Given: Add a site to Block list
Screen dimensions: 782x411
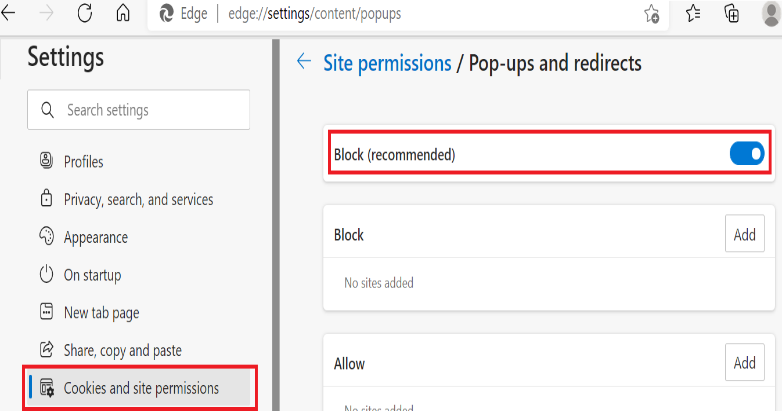Looking at the screenshot, I should (744, 235).
